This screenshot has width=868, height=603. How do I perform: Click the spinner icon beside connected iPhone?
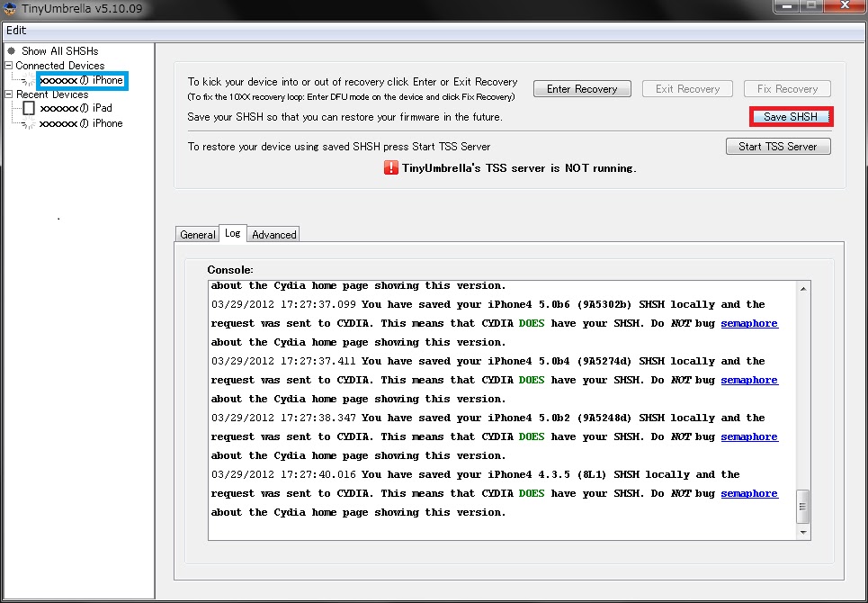pyautogui.click(x=28, y=80)
